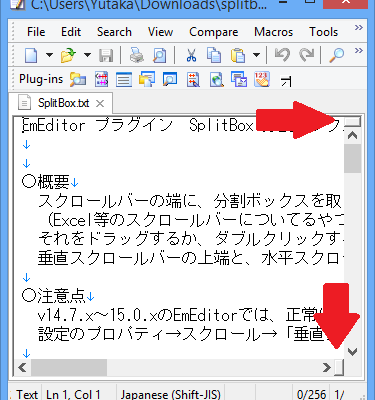Open the Compare menu
This screenshot has height=400, width=375.
pos(214,32)
